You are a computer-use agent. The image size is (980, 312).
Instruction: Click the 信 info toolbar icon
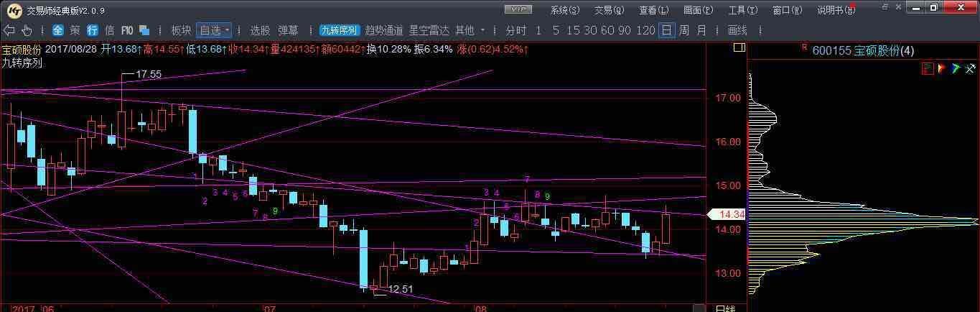point(109,31)
